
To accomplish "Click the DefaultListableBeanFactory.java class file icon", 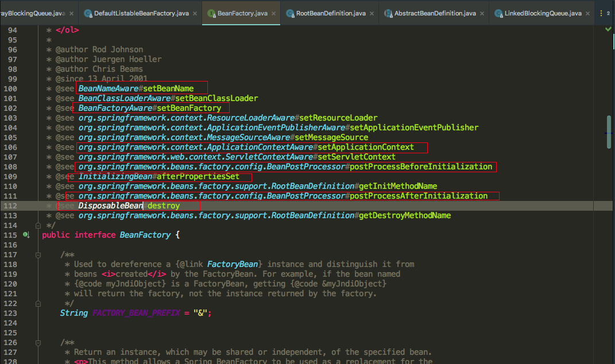I will coord(88,13).
